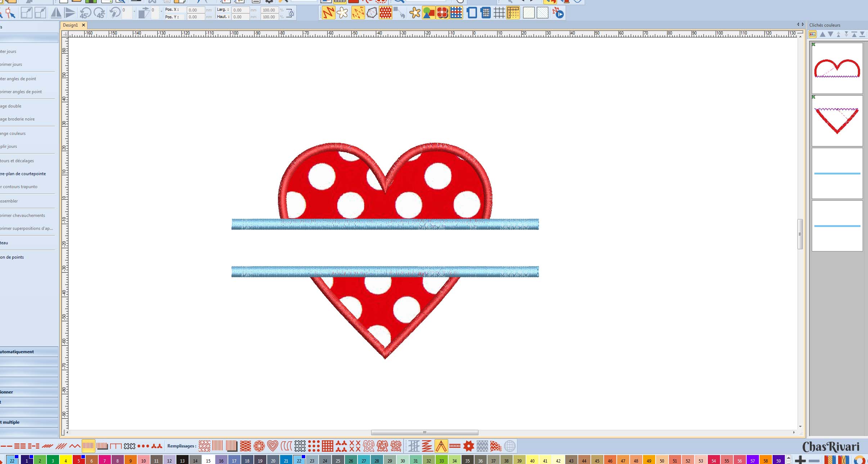This screenshot has width=868, height=464.
Task: Click the green and red shapes icon
Action: pyautogui.click(x=428, y=13)
